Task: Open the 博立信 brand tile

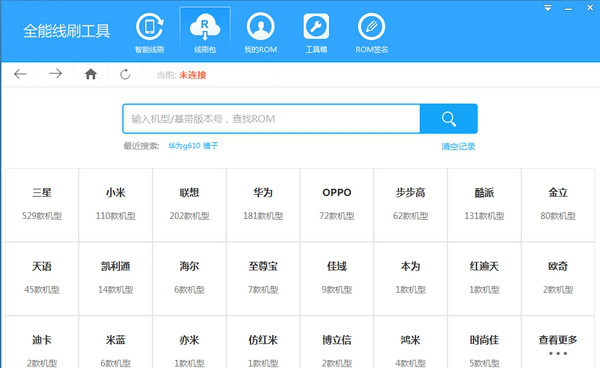Action: 337,342
